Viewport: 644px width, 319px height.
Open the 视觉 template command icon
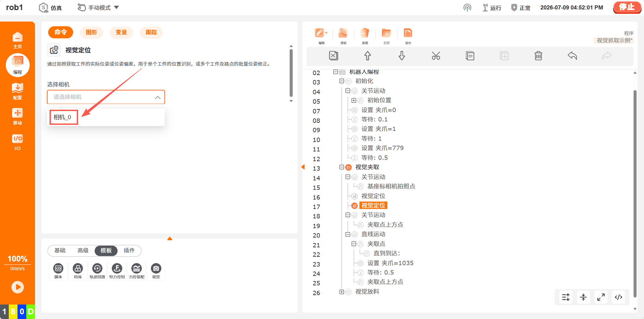coord(156,271)
